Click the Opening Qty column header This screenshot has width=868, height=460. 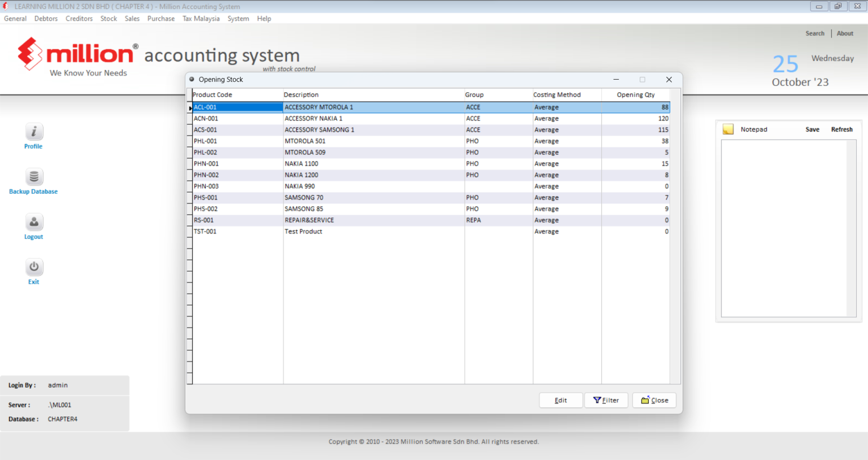636,95
